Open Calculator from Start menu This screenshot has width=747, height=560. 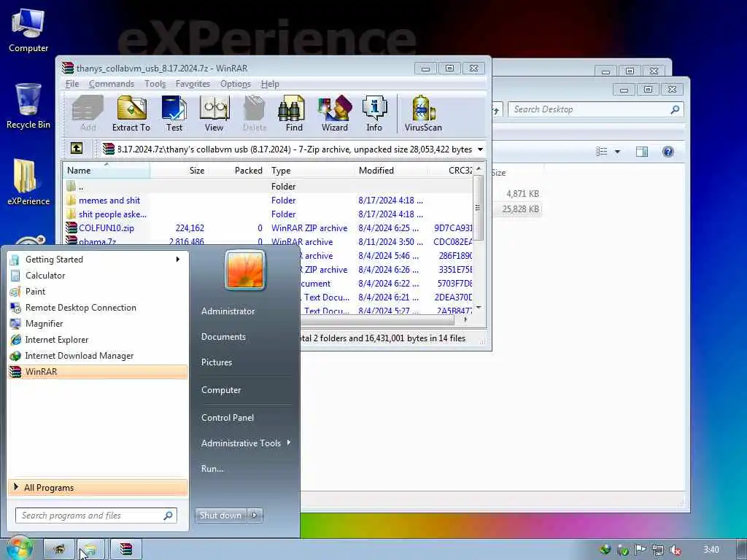pos(98,275)
